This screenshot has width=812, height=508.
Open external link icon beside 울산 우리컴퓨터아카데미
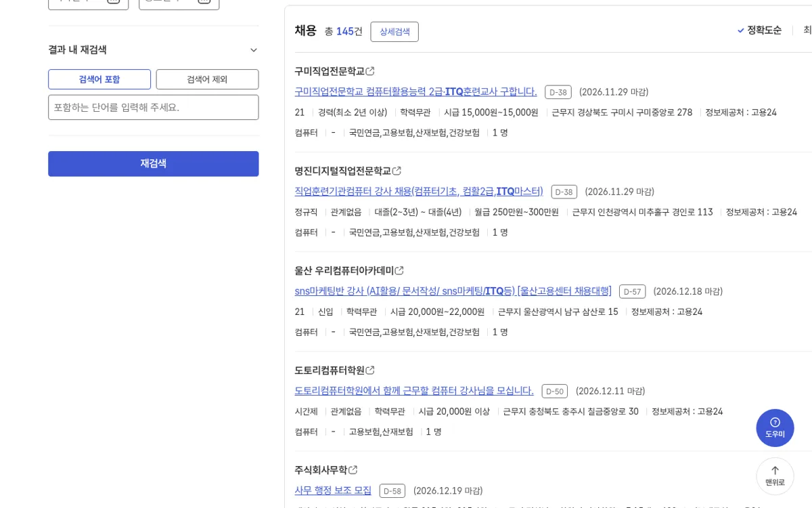coord(399,270)
